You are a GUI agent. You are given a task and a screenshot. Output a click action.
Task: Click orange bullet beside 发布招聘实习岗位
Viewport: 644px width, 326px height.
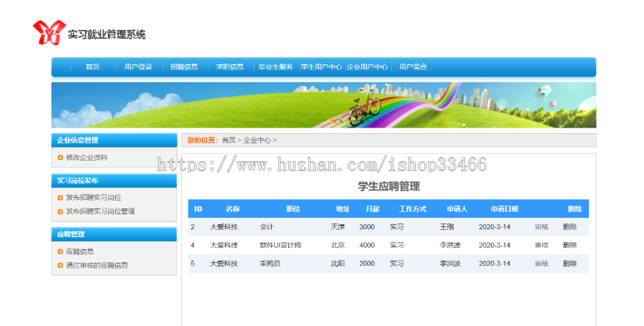coord(60,198)
